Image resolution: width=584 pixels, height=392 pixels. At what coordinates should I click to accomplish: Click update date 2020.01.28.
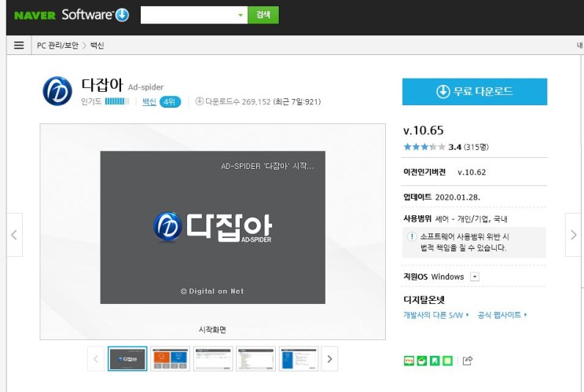pyautogui.click(x=457, y=197)
